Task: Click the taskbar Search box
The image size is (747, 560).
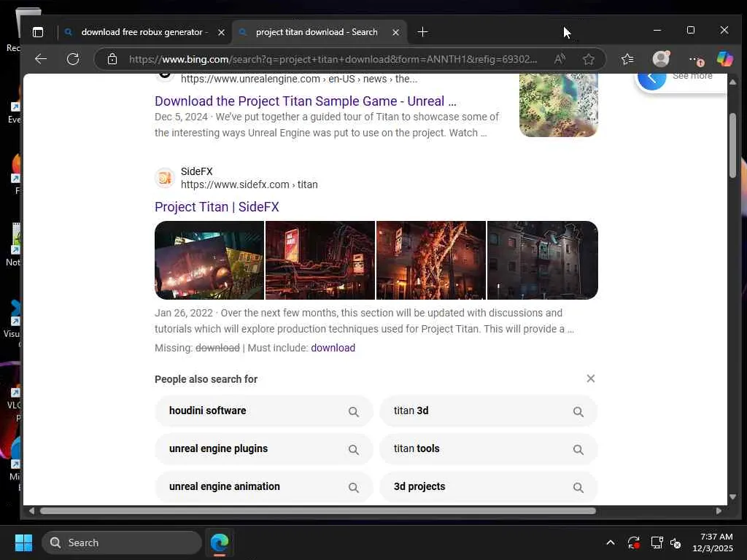Action: 122,542
